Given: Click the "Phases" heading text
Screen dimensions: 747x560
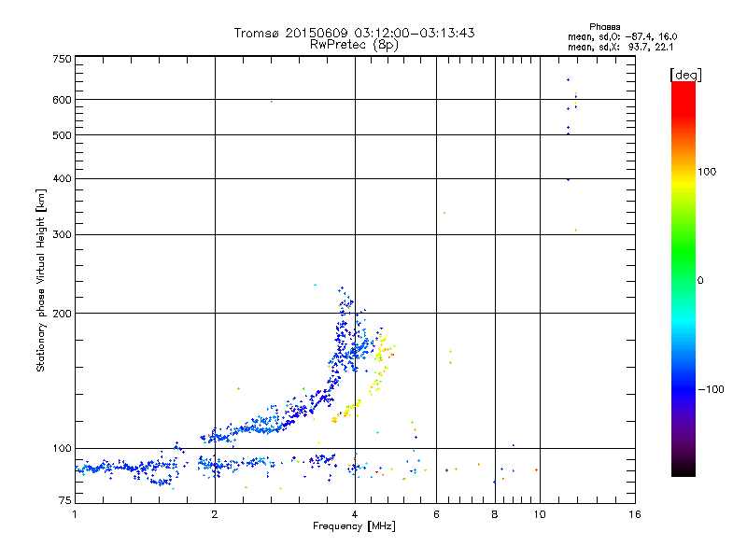Looking at the screenshot, I should coord(604,27).
